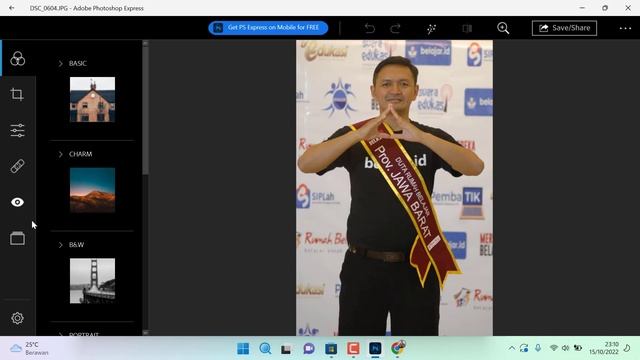
Task: Apply Auto Enhance magic wand
Action: pos(431,28)
